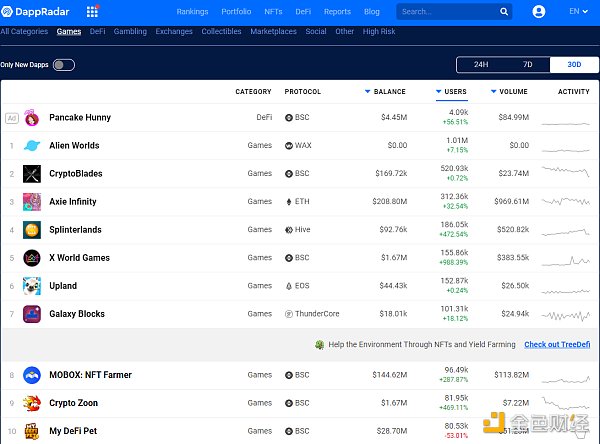Open the user account profile icon
600x444 pixels.
click(x=540, y=12)
